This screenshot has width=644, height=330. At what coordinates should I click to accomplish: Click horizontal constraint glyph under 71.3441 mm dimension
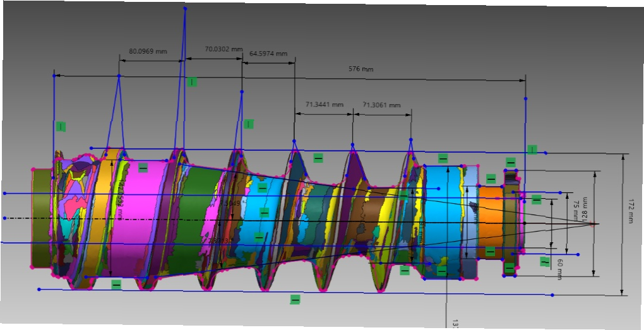click(x=318, y=158)
